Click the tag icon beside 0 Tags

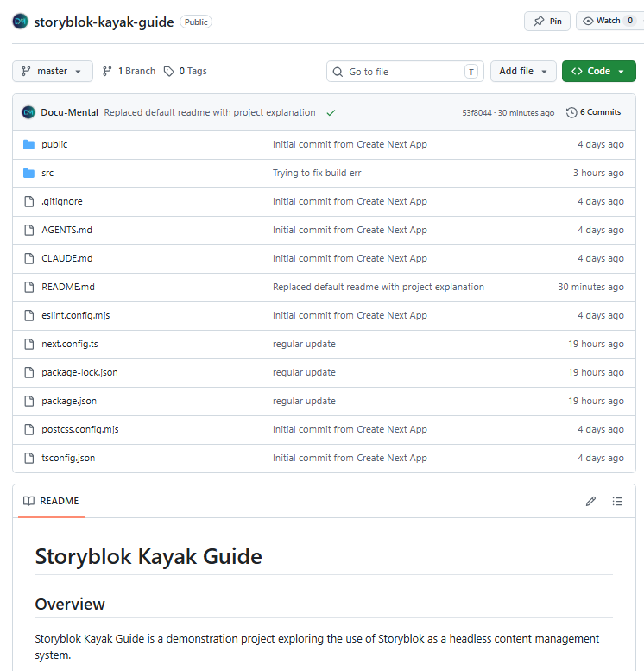[169, 72]
